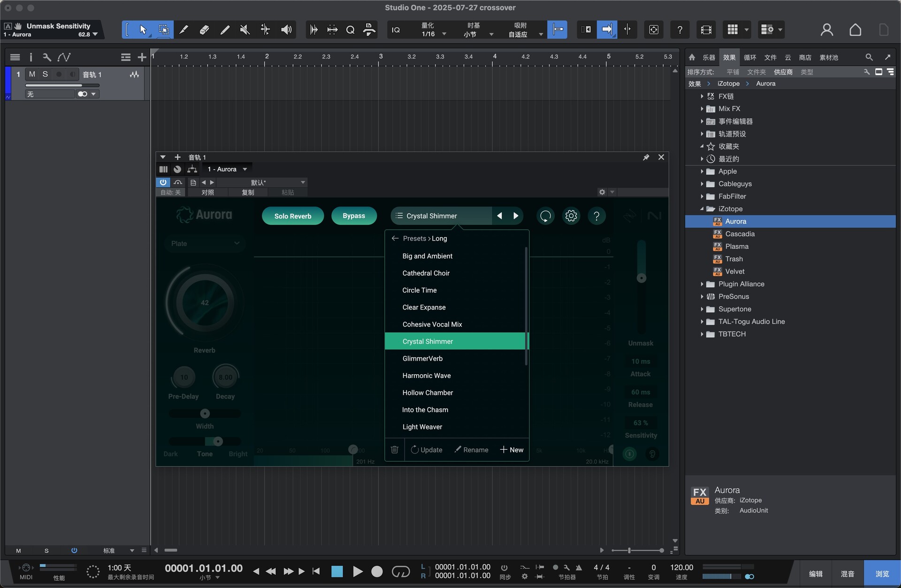Pin the Aurora plugin window
Screen dimensions: 901x588
pos(646,157)
